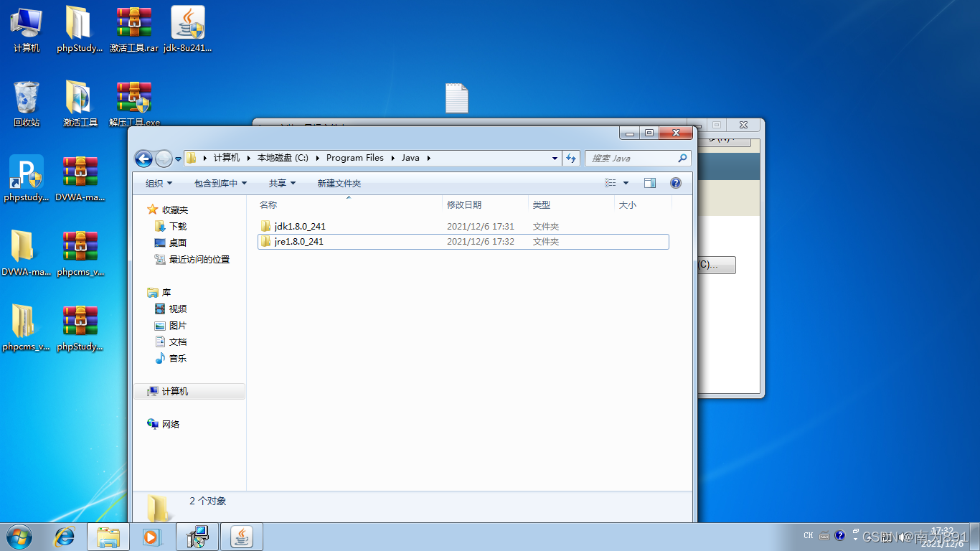Open the view options dropdown arrow
980x551 pixels.
point(626,183)
